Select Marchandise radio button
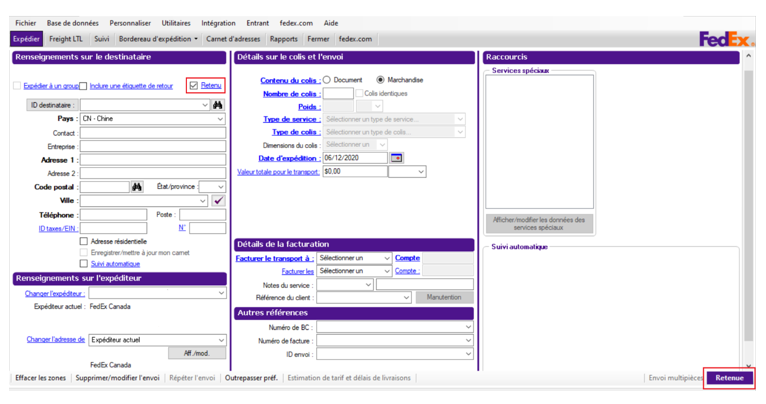Screen dimensions: 766x404 [x=380, y=80]
